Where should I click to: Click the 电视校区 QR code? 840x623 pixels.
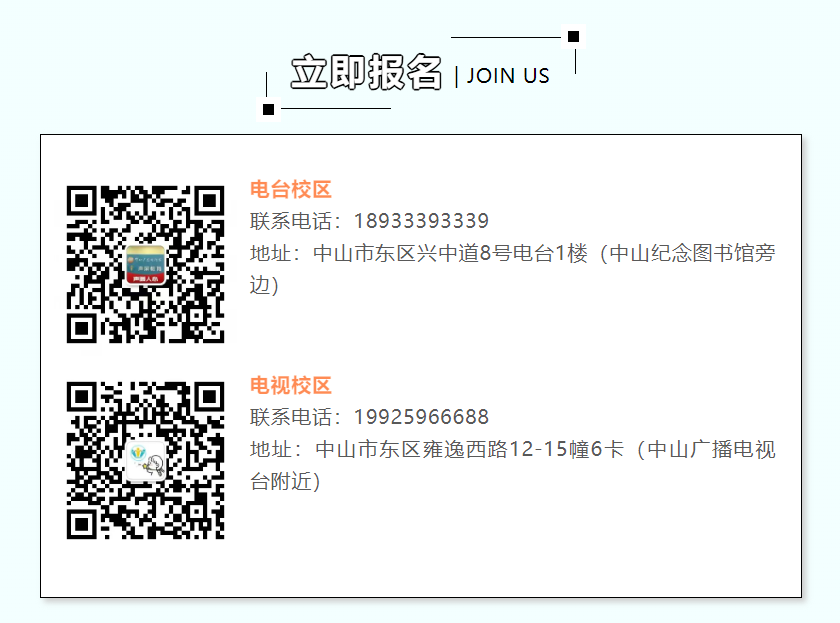pyautogui.click(x=145, y=460)
